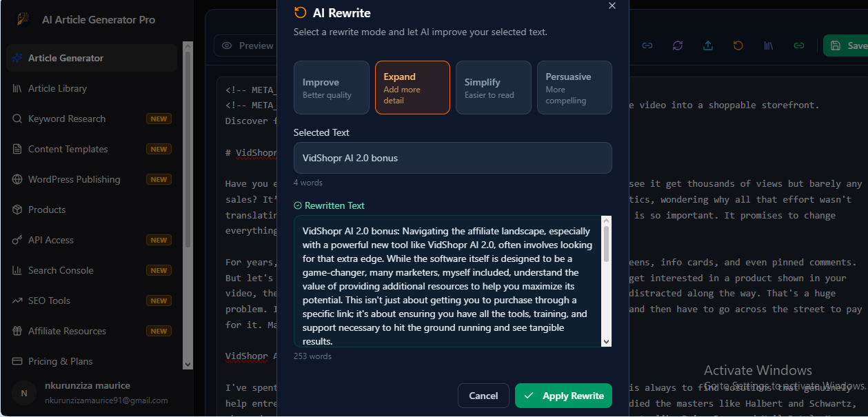868x417 pixels.
Task: Click the nkurunziza maurice profile name
Action: pyautogui.click(x=88, y=385)
